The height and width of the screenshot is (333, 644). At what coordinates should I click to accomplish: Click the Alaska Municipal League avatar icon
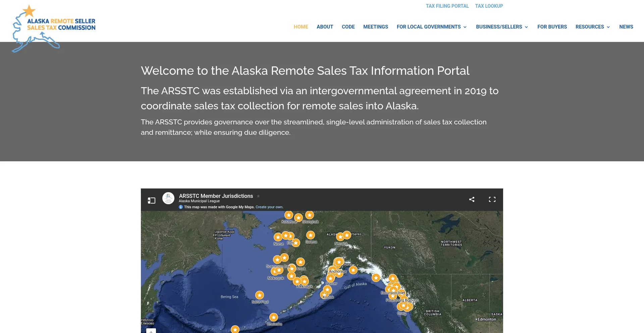(x=168, y=198)
